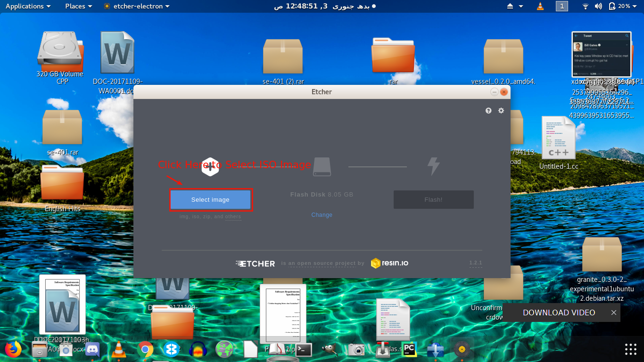Launch Discord from the dock
The height and width of the screenshot is (362, 644).
pos(92,349)
